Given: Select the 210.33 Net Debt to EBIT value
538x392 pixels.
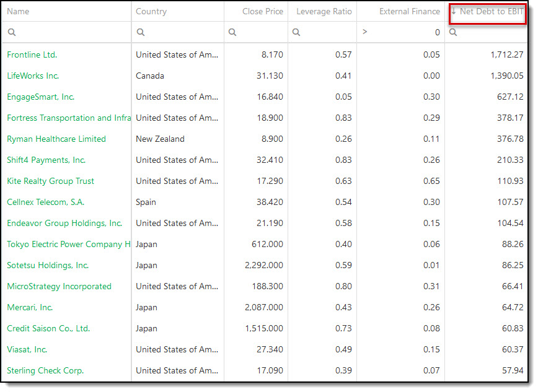Looking at the screenshot, I should coord(510,160).
